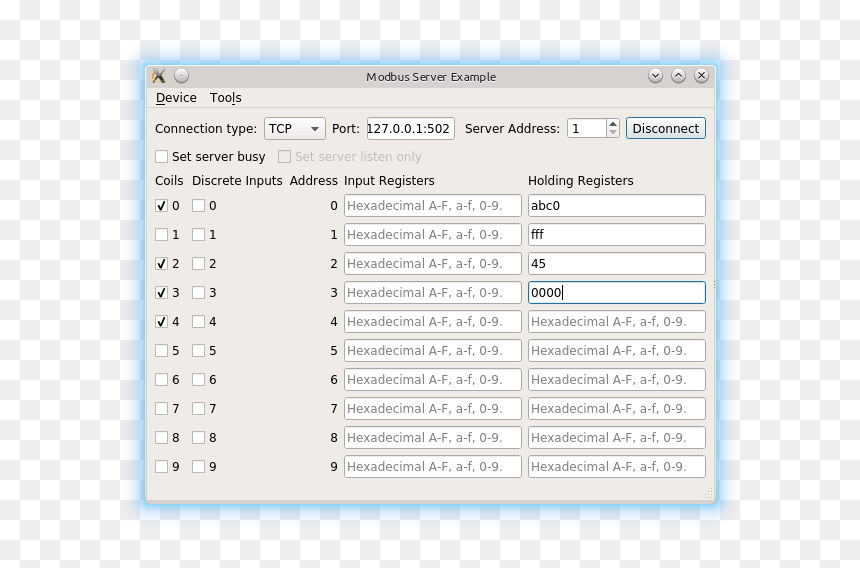860x568 pixels.
Task: Enable Set server busy checkbox
Action: pyautogui.click(x=161, y=157)
